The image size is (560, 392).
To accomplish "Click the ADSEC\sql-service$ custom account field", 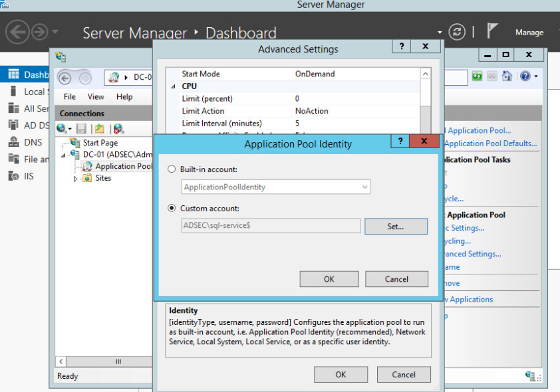I will click(x=271, y=225).
